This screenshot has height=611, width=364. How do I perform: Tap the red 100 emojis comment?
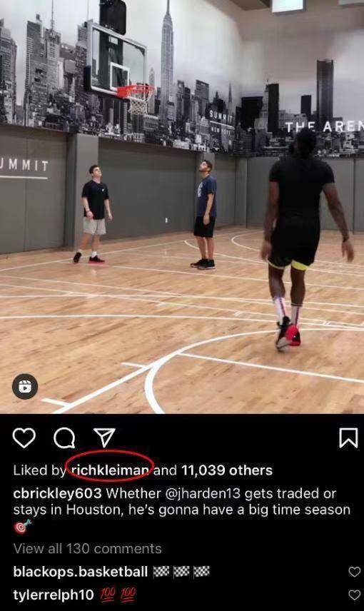117,595
